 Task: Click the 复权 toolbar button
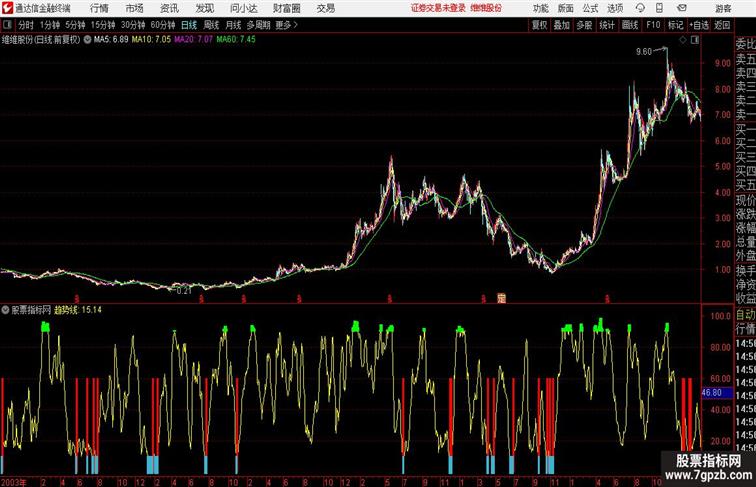(540, 25)
